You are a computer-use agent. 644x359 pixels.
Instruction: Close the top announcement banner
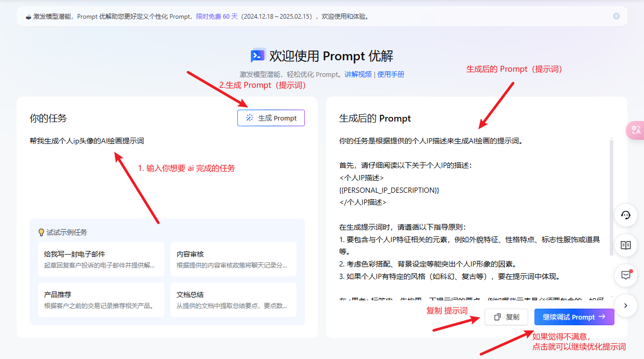[616, 16]
